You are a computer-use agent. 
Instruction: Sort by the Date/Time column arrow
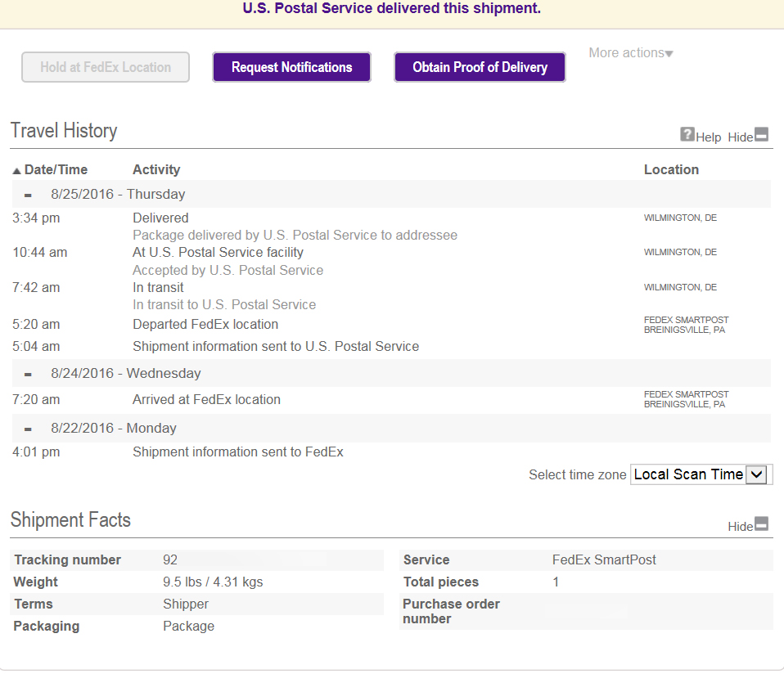16,171
